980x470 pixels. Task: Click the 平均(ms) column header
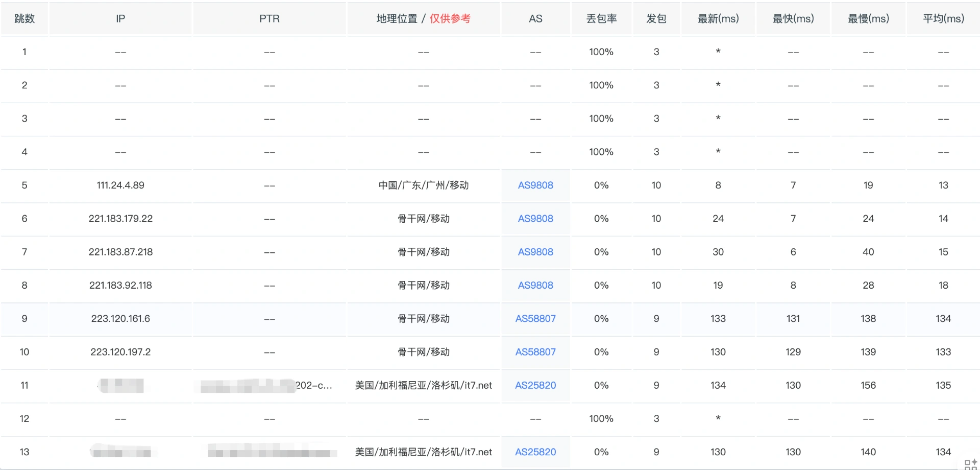[x=943, y=19]
